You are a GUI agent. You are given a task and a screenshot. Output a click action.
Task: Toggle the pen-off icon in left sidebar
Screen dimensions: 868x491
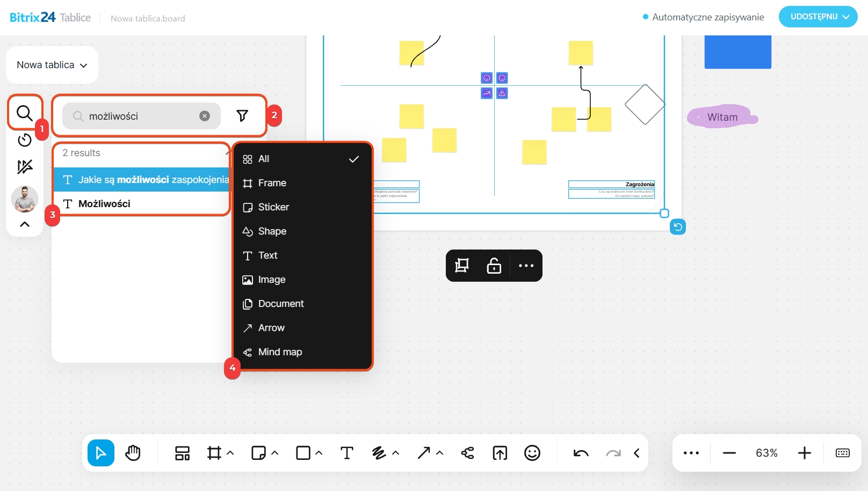click(x=25, y=167)
